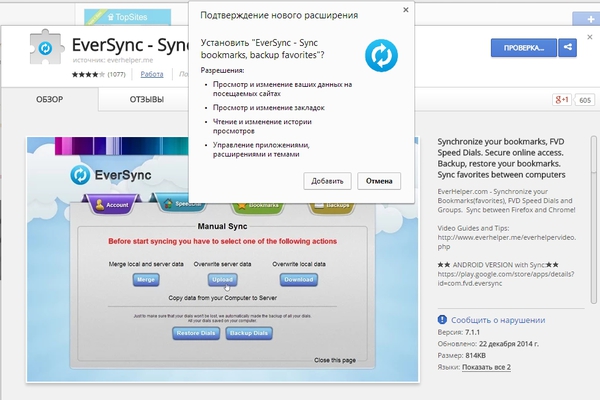Expand languages via Показать все 2
The image size is (600, 400).
(486, 367)
